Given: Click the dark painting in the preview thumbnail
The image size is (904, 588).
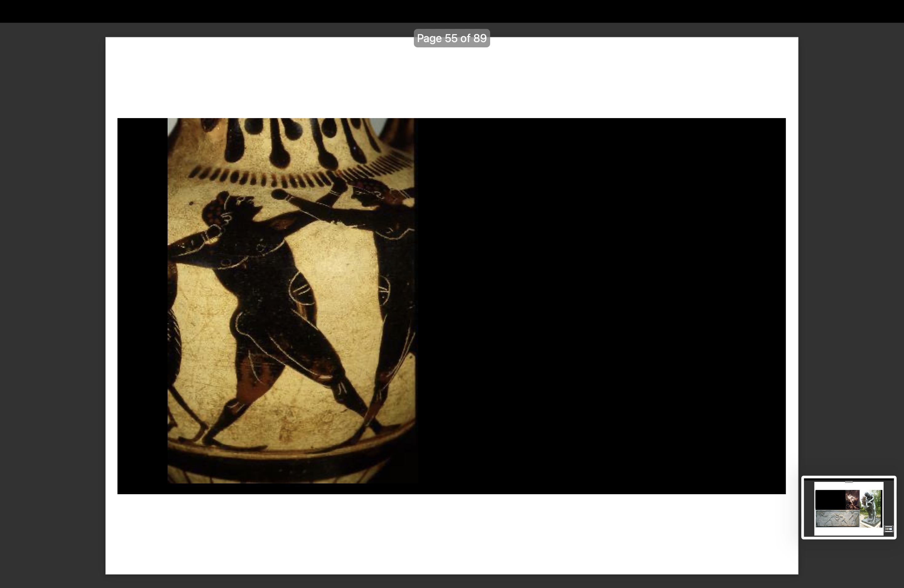Looking at the screenshot, I should point(852,499).
